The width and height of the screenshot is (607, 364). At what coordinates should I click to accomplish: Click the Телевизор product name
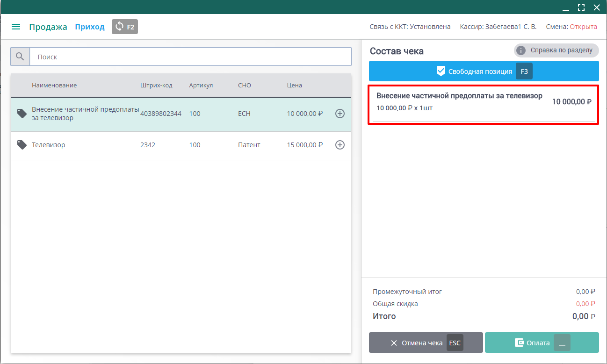[x=49, y=145]
